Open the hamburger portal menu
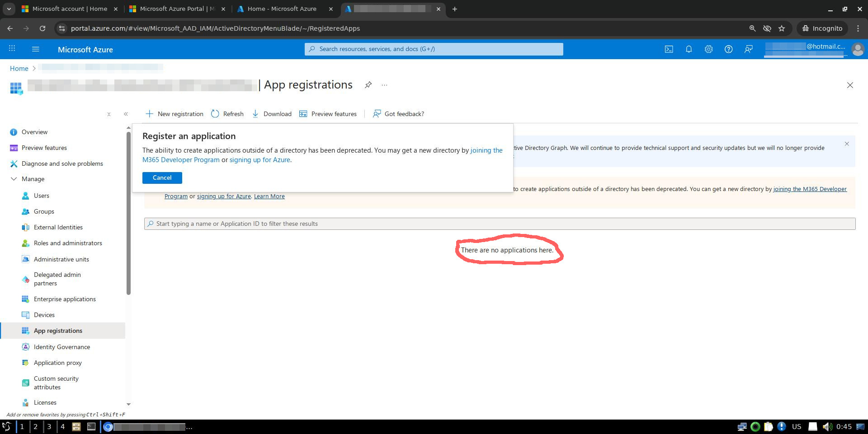The height and width of the screenshot is (434, 868). coord(36,49)
